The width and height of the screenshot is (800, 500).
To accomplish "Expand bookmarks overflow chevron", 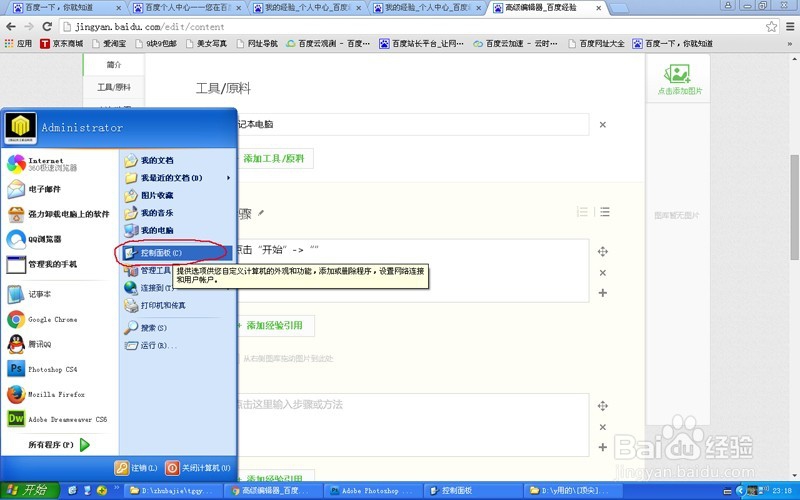I will click(x=790, y=44).
